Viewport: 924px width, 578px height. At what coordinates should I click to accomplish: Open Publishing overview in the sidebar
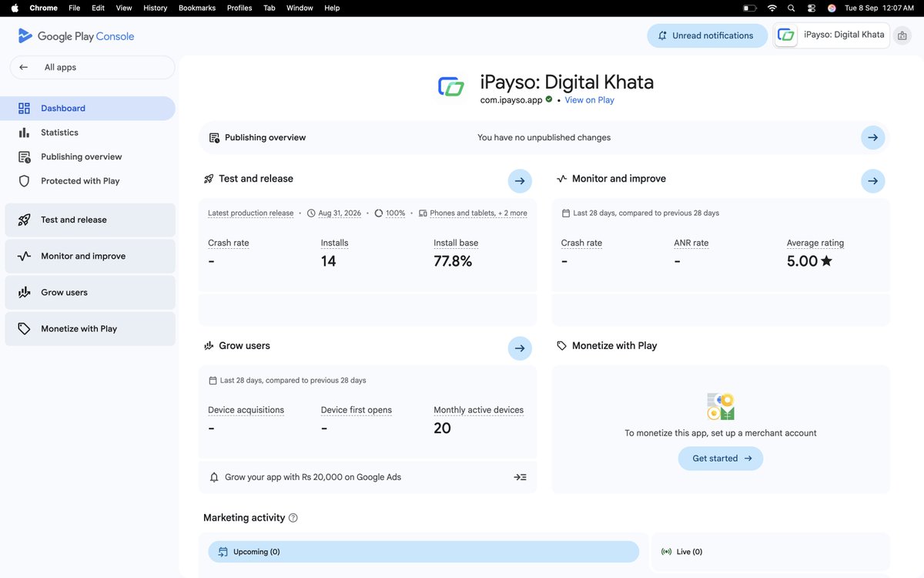[x=87, y=156]
